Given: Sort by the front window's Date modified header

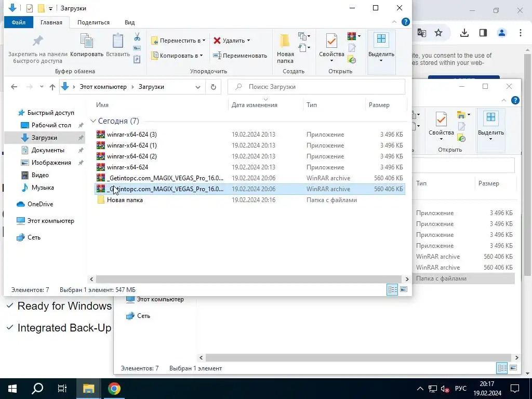Looking at the screenshot, I should (255, 105).
